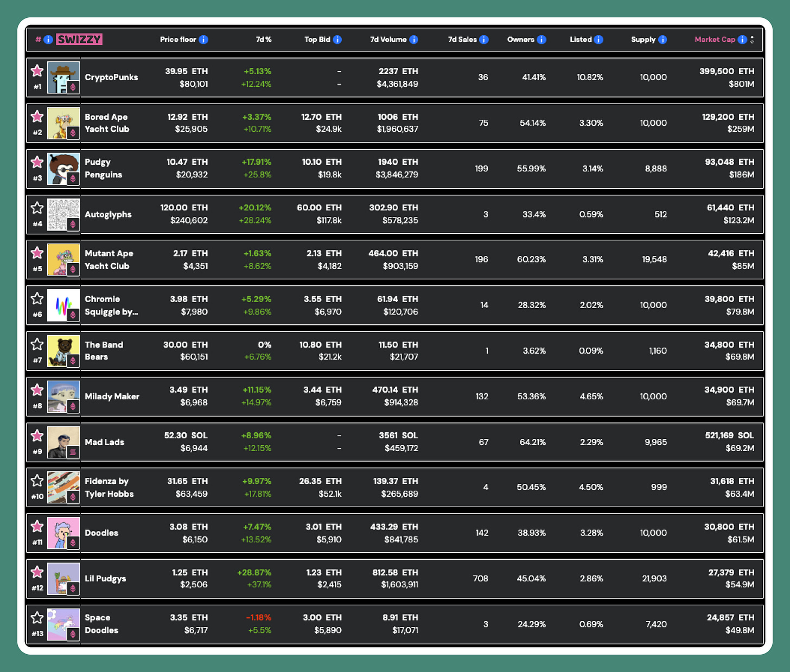The image size is (790, 672).
Task: Click the info icon next to Price floor
Action: 203,40
